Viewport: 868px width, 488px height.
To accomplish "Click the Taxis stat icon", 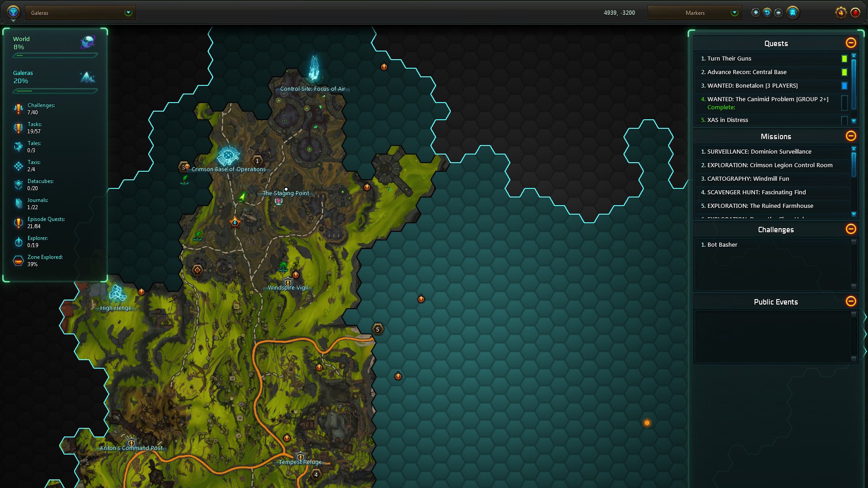I will (18, 166).
